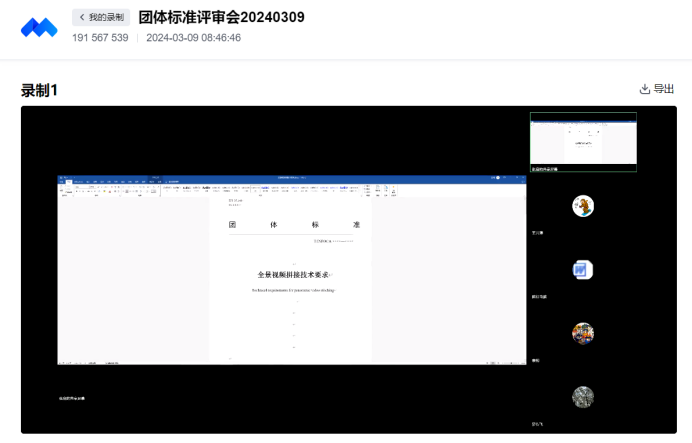
Task: Click the Tencent Meeting logo
Action: point(39,27)
